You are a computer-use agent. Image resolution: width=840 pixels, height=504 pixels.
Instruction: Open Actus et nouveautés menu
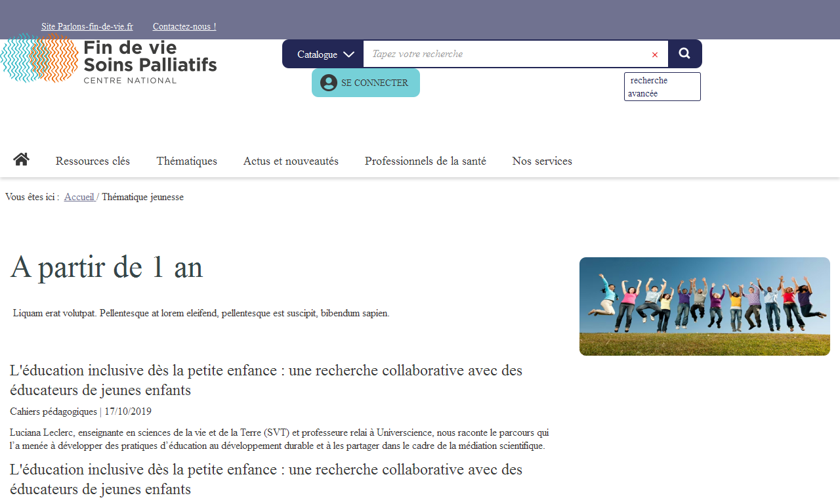(291, 161)
